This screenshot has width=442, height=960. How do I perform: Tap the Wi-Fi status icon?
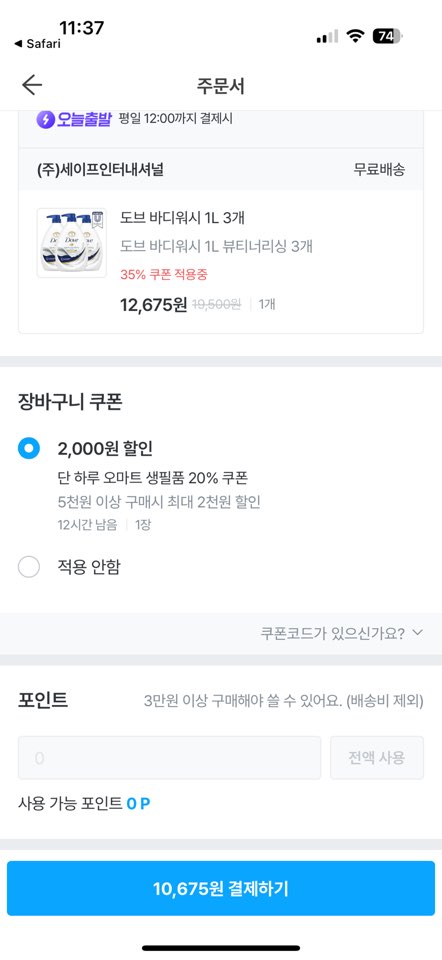tap(355, 37)
